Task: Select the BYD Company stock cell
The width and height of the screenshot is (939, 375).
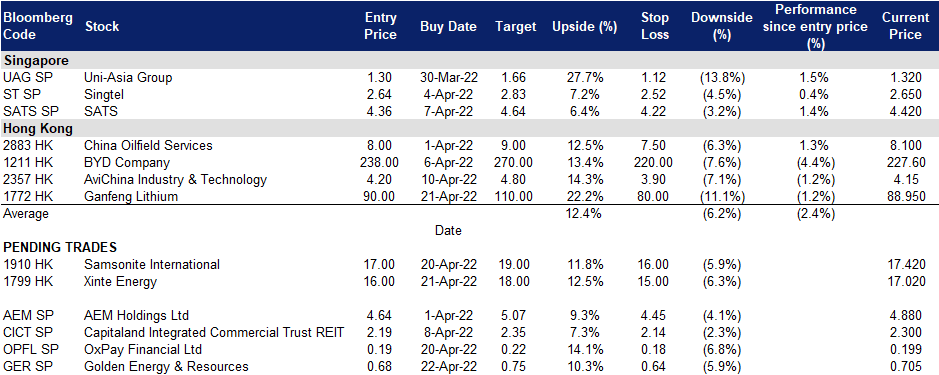Action: (x=127, y=162)
